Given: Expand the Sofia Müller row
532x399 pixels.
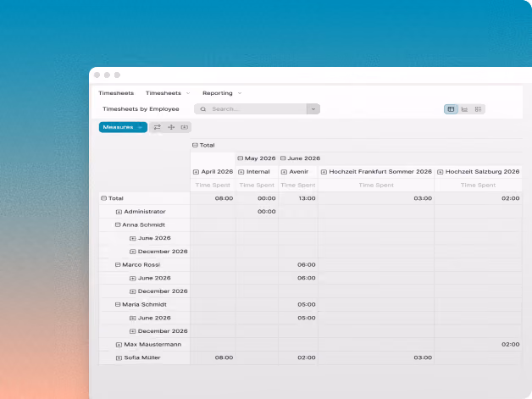Looking at the screenshot, I should click(119, 358).
